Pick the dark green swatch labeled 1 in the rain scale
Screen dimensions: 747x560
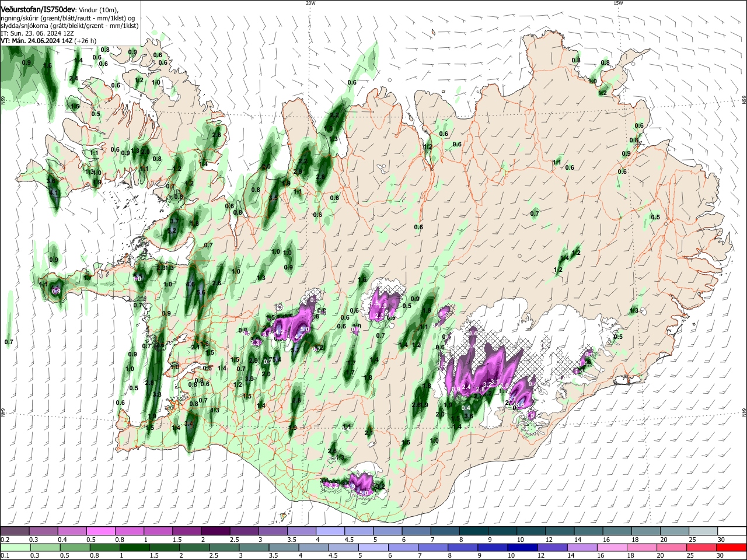point(134,548)
